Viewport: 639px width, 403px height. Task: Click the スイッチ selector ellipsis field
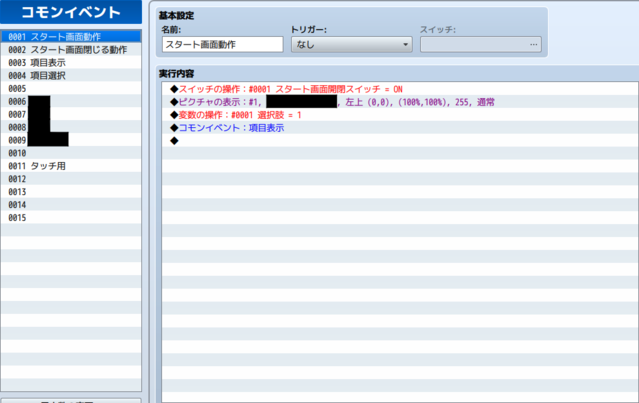point(481,44)
